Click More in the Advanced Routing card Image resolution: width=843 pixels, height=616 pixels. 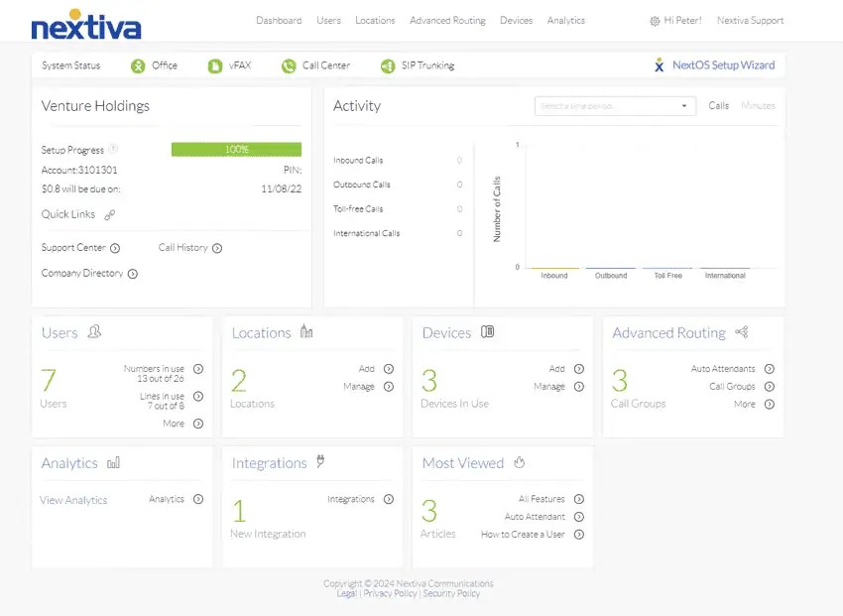pyautogui.click(x=745, y=404)
